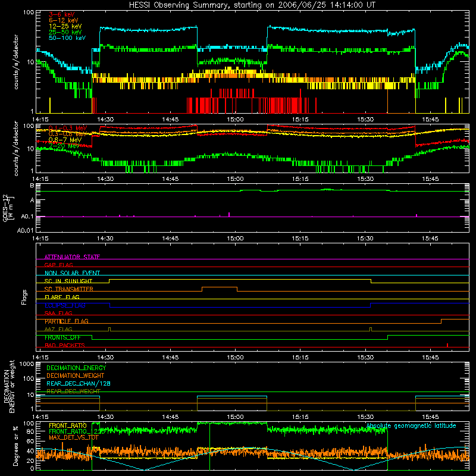Select the 6-12 keV legend label

[64, 20]
